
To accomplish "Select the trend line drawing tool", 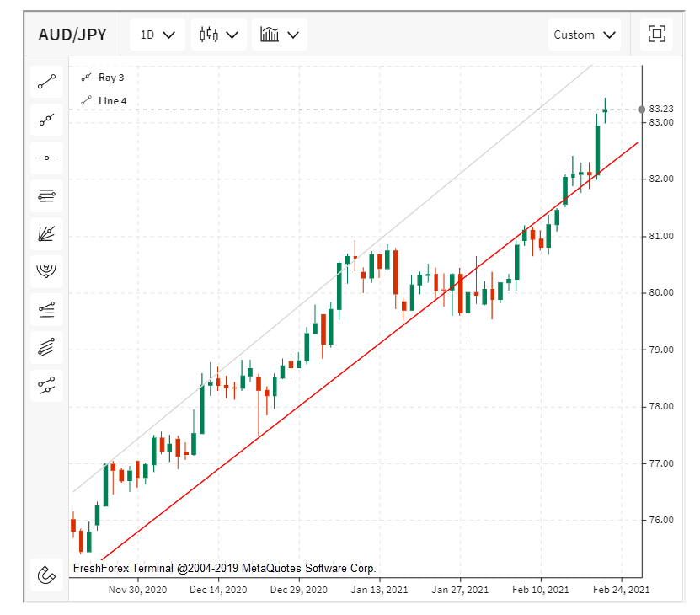I will pos(47,82).
